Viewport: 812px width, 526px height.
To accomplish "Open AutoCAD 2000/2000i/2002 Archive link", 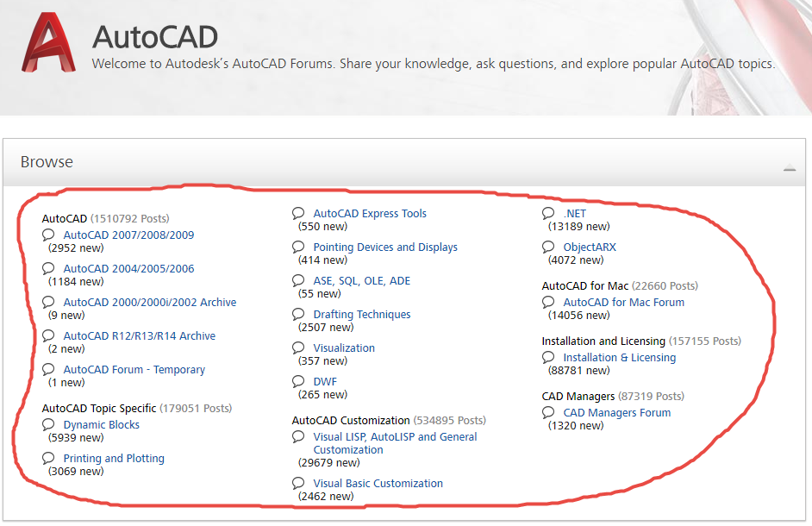I will [x=150, y=302].
